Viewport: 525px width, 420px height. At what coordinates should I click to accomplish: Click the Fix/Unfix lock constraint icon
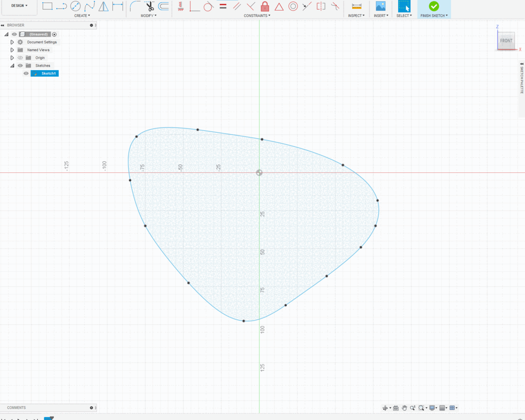click(x=265, y=6)
